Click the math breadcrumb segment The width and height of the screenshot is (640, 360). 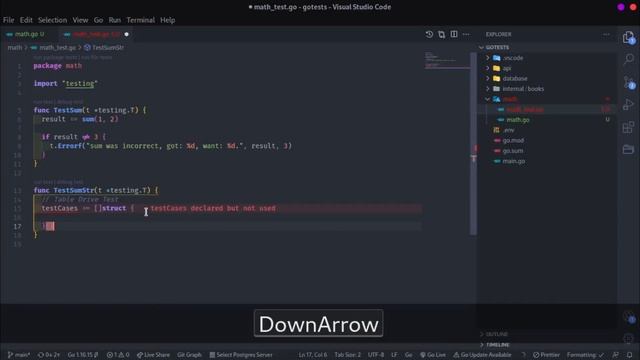coord(15,47)
